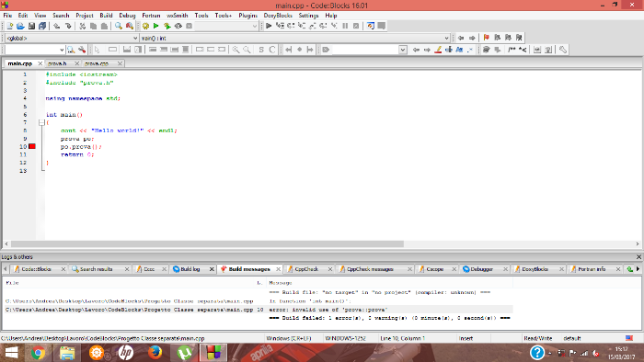Click the S source toggle icon
Image resolution: width=644 pixels, height=362 pixels.
pos(261,50)
